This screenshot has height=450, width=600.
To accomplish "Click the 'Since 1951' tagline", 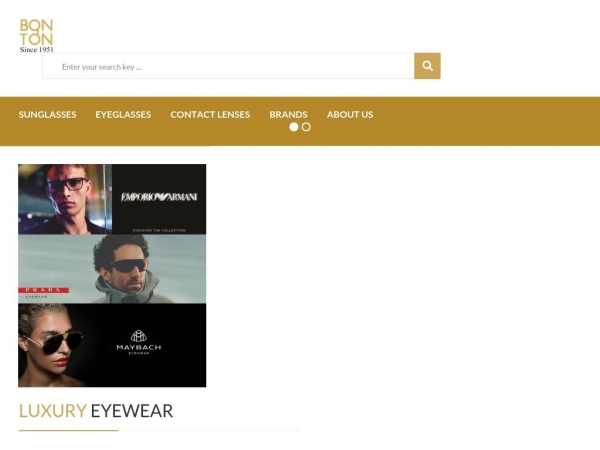I will 36,49.
